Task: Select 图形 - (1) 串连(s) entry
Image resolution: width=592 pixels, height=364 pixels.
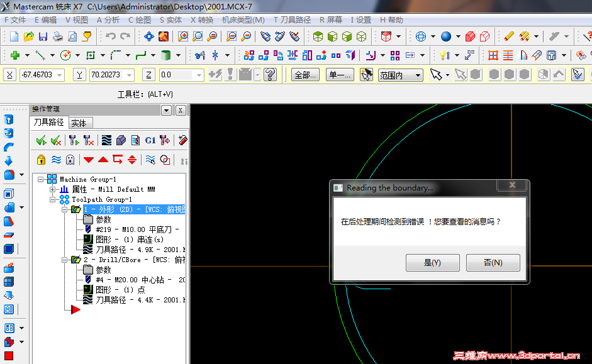Action: pos(130,240)
